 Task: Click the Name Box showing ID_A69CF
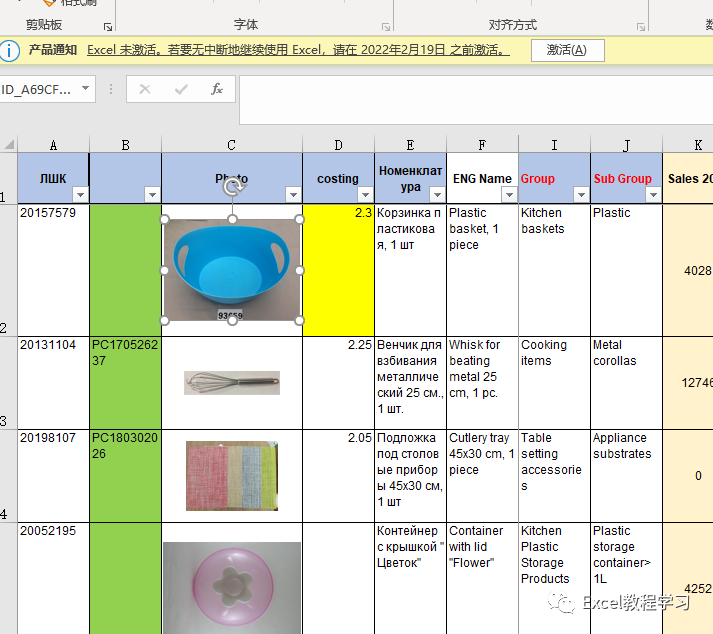coord(36,89)
